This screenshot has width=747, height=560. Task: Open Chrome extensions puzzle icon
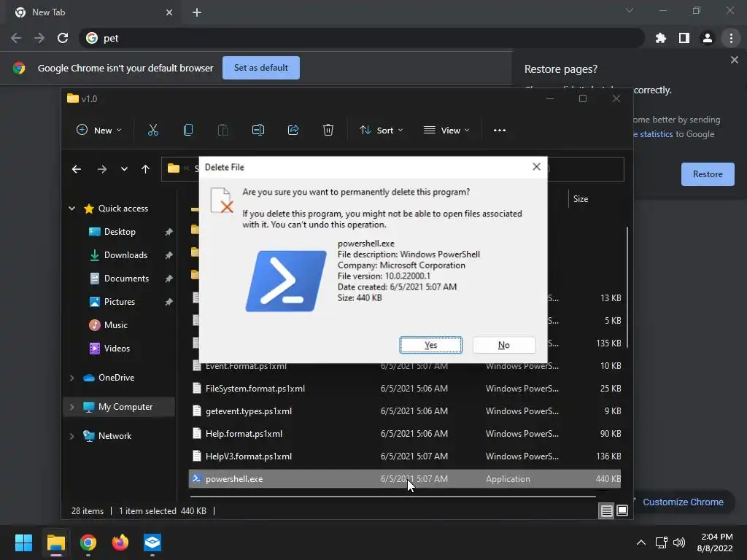[x=661, y=38]
